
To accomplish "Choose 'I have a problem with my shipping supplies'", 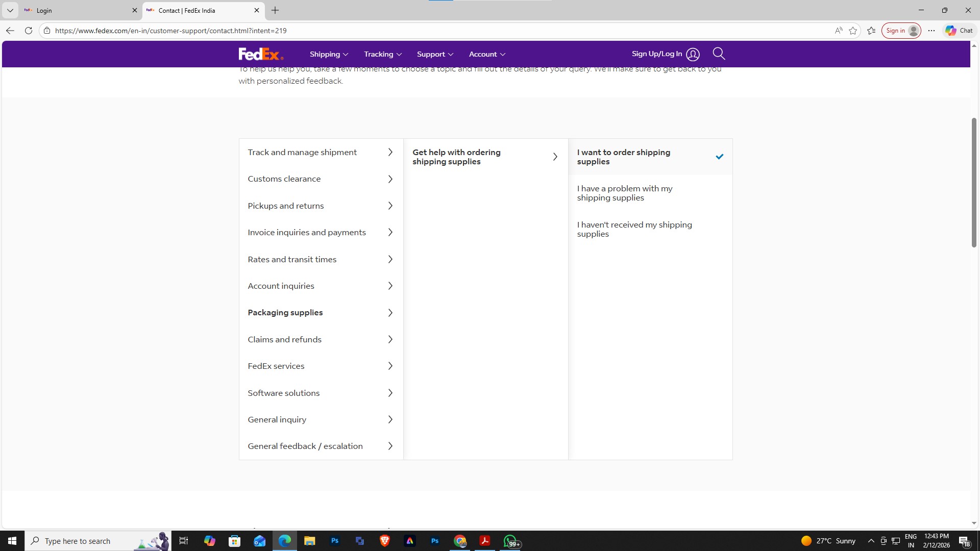I will (625, 193).
